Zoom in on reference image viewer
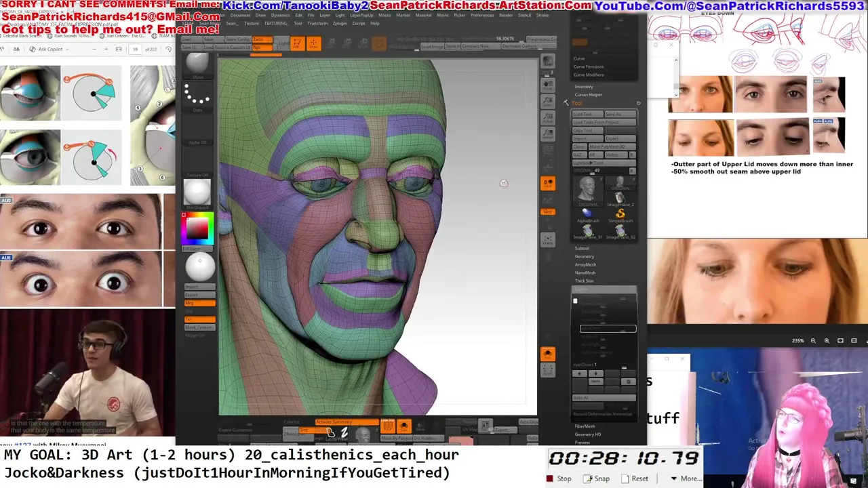Viewport: 868px width, 488px height. point(827,341)
